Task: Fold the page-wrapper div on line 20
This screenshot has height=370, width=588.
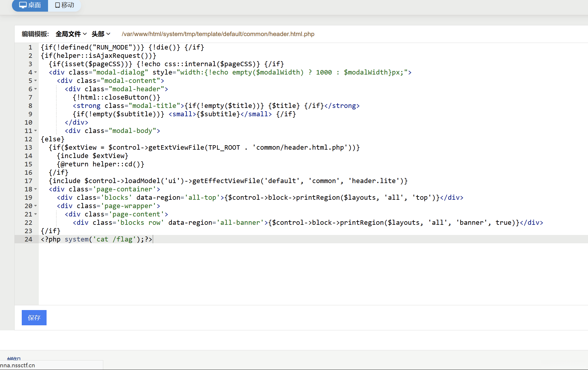Action: [36, 206]
